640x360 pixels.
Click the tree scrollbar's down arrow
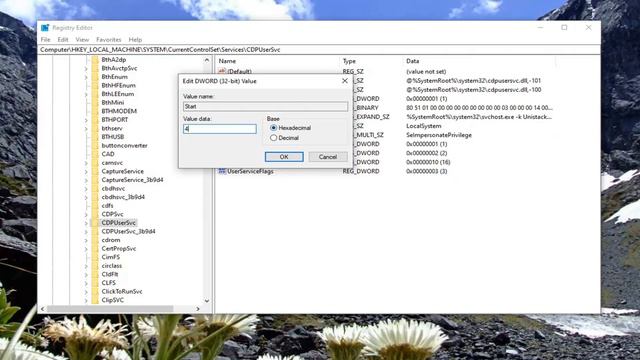click(207, 301)
